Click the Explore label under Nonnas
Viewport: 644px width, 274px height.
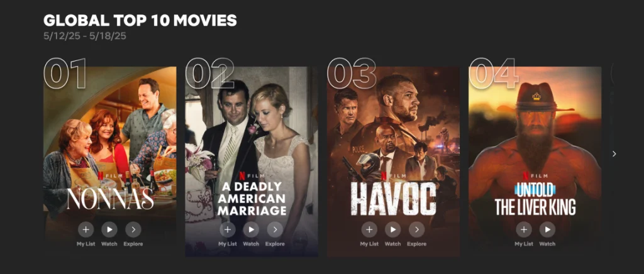pyautogui.click(x=133, y=244)
